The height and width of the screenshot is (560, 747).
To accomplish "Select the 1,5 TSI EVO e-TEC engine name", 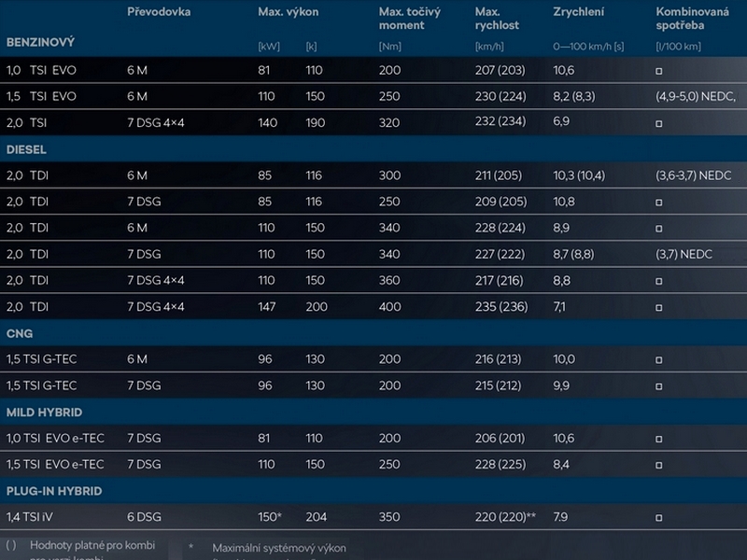I will pyautogui.click(x=55, y=464).
